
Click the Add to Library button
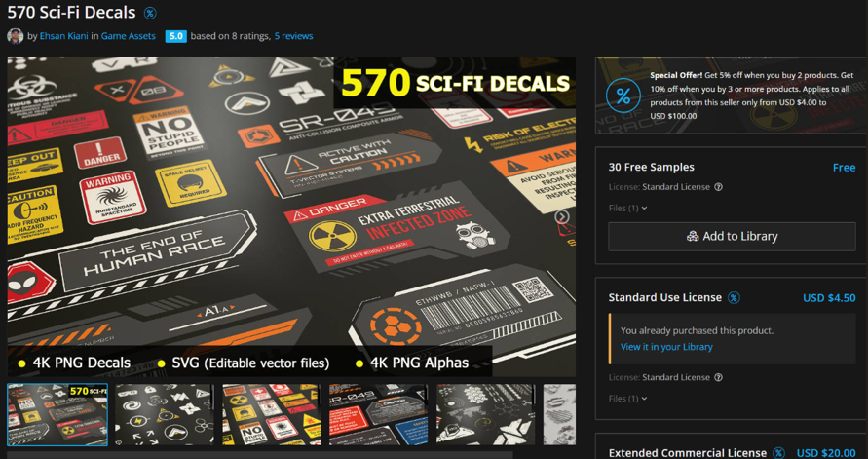[x=732, y=237]
